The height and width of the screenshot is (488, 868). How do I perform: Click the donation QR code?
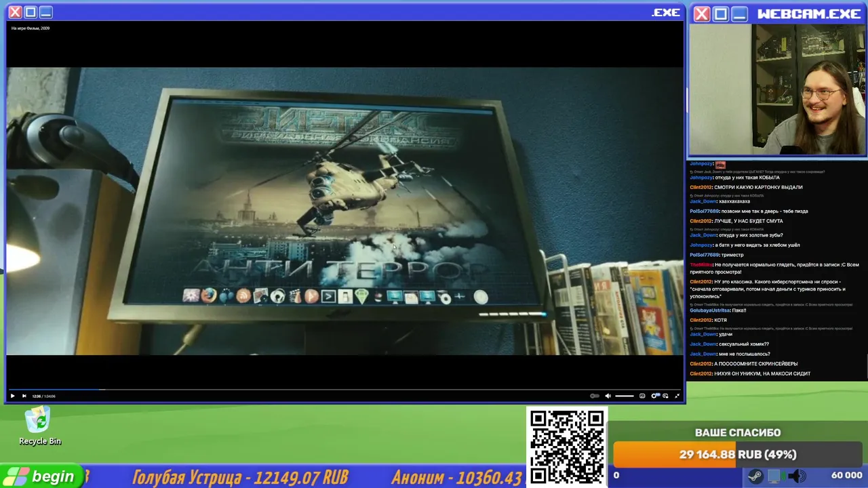coord(567,447)
